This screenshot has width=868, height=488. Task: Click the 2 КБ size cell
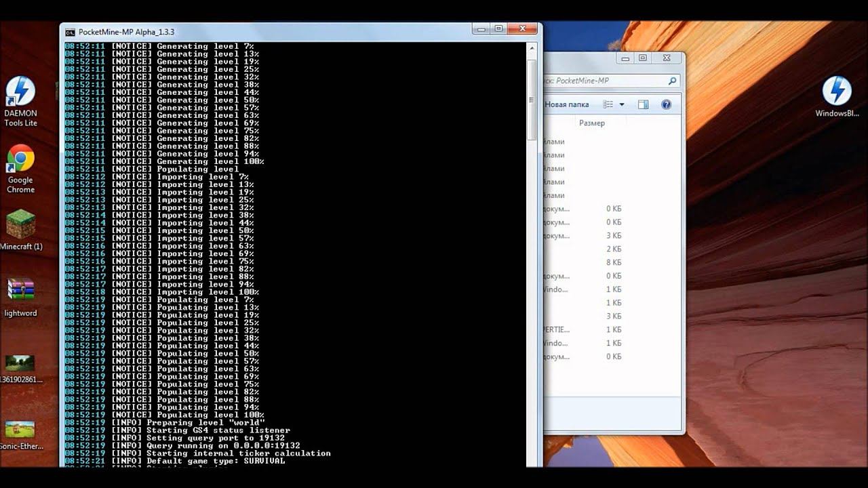click(x=614, y=249)
